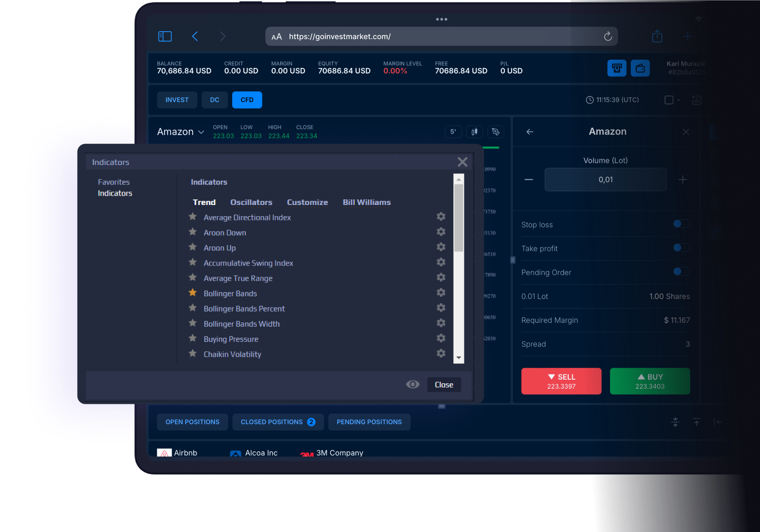The height and width of the screenshot is (532, 760).
Task: Toggle the eye visibility icon in Indicators dialog
Action: click(413, 384)
